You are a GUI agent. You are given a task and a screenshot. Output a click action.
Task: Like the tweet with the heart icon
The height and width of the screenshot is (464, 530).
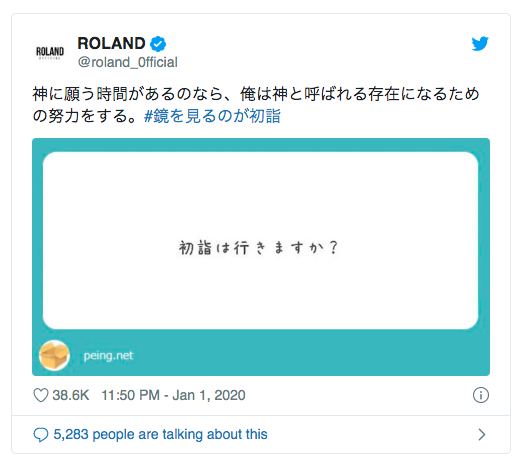41,395
